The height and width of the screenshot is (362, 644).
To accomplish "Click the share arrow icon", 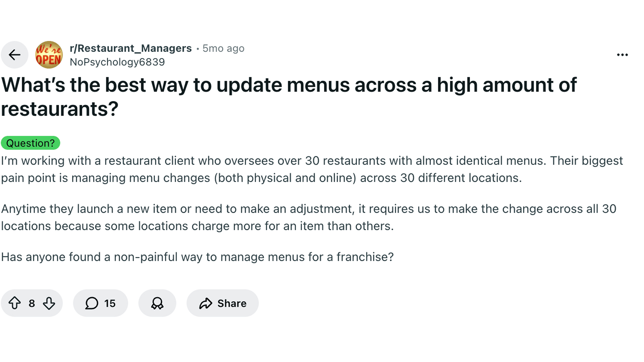I will coord(206,303).
